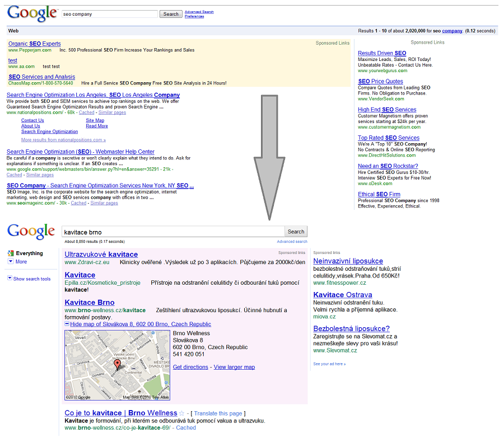Open Advanced Search link near top search box
504x438 pixels.
click(199, 12)
